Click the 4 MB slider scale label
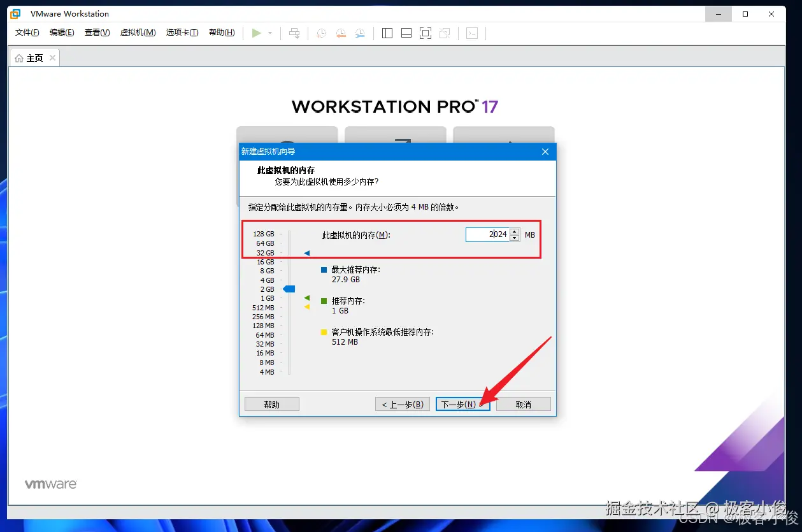The image size is (802, 532). [x=267, y=372]
